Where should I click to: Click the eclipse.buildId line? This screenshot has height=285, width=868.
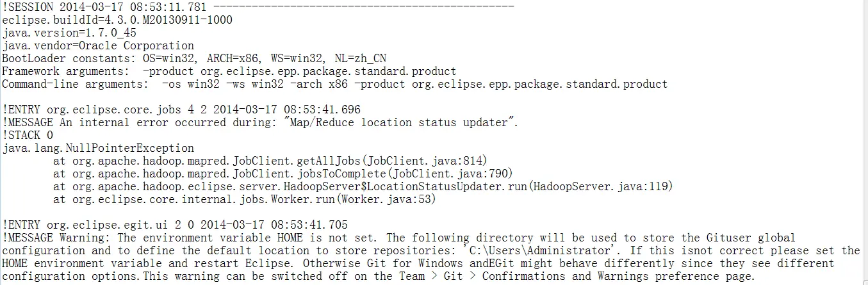(117, 20)
